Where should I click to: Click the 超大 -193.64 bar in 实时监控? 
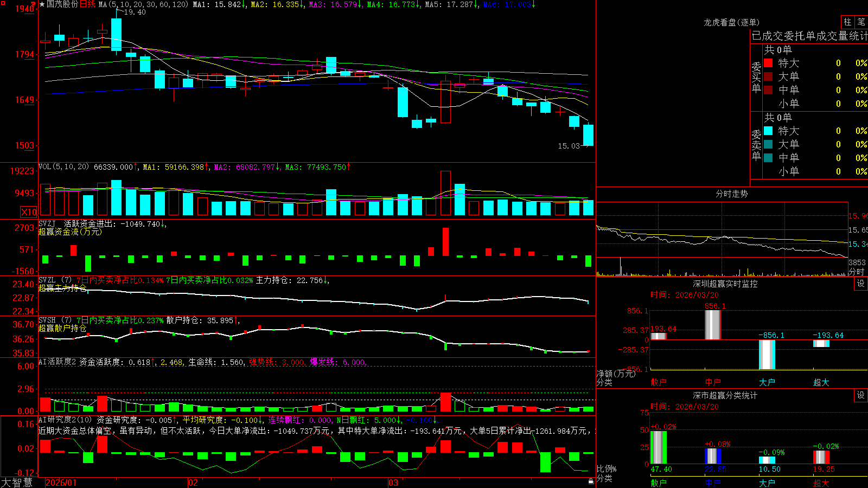pos(821,343)
